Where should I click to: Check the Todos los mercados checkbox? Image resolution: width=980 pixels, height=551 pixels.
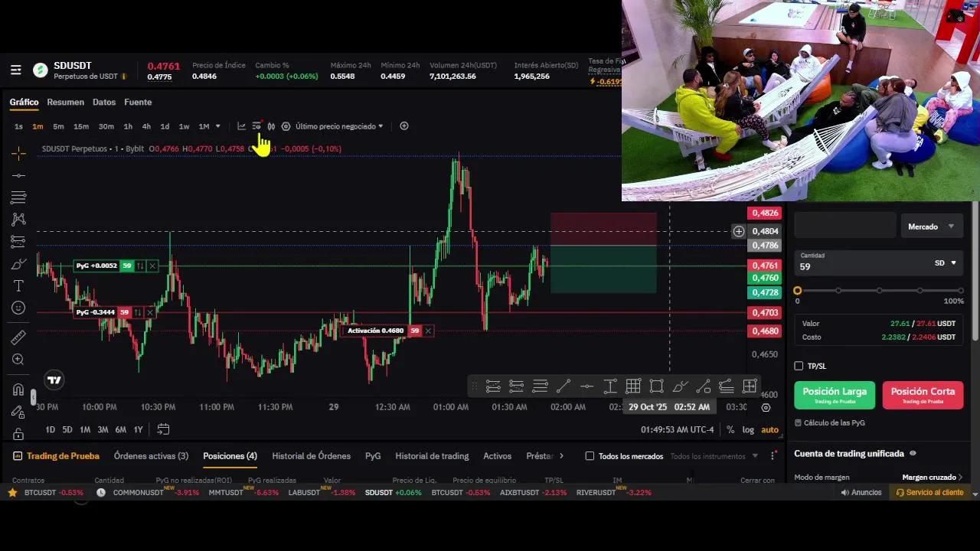tap(590, 456)
